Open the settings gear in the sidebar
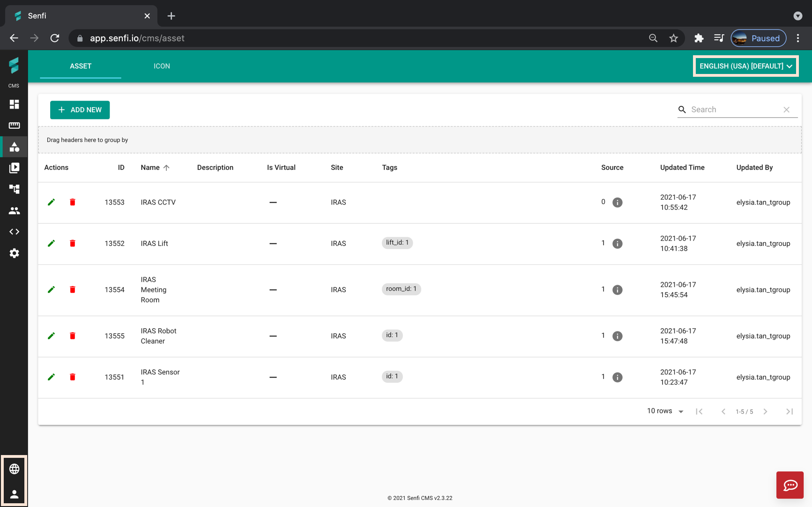Image resolution: width=812 pixels, height=507 pixels. (x=14, y=253)
